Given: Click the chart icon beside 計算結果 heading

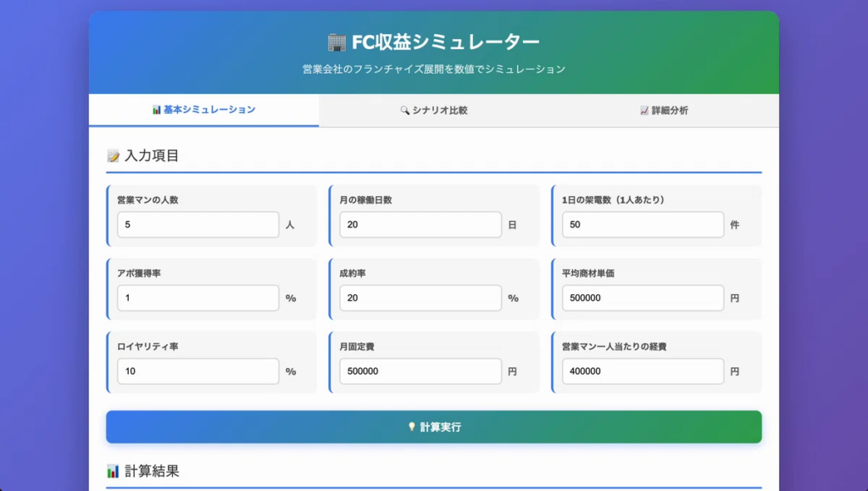Looking at the screenshot, I should tap(113, 471).
